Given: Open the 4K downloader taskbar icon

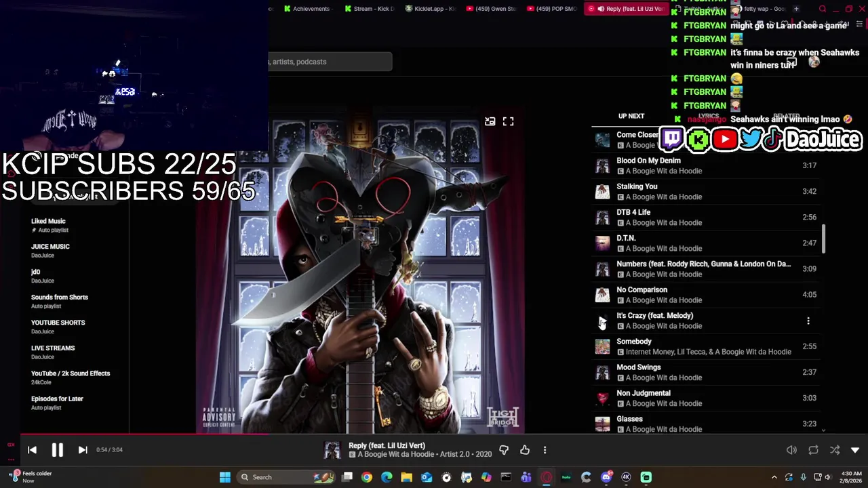Looking at the screenshot, I should click(x=626, y=477).
